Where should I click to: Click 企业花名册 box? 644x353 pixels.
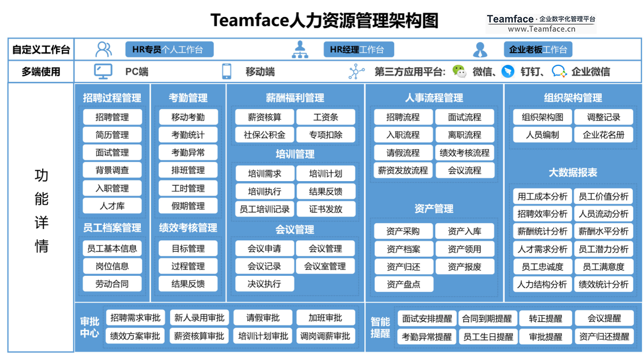(603, 135)
